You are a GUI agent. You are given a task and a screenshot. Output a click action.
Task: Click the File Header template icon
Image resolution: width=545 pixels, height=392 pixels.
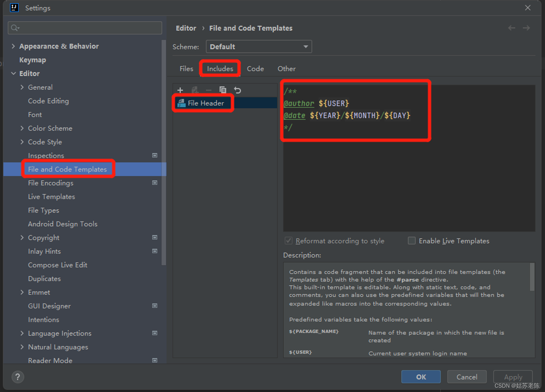point(181,103)
